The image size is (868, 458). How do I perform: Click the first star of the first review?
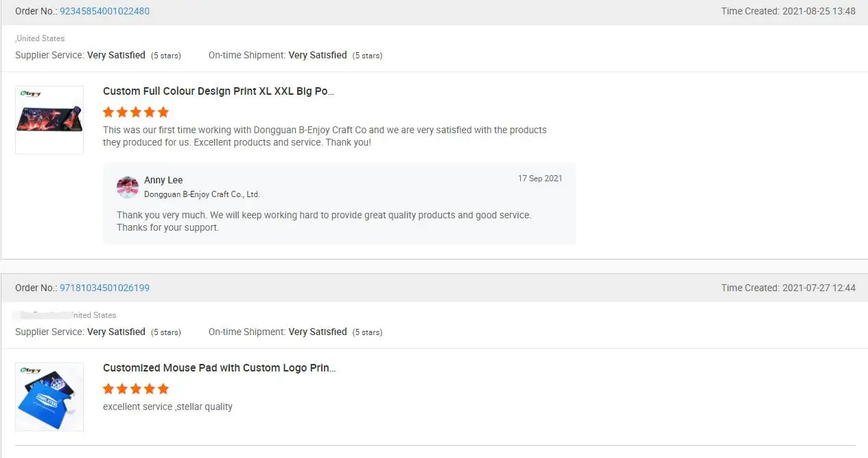(108, 112)
